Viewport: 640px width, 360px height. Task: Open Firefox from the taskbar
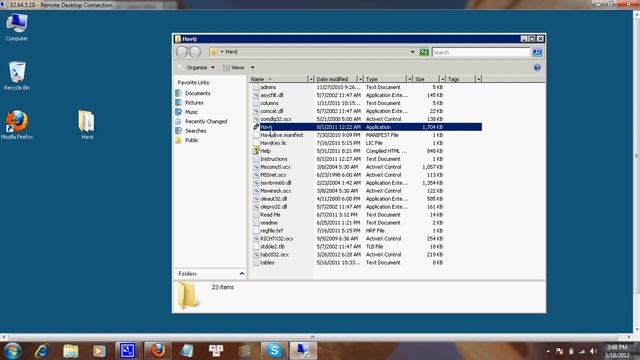158,351
